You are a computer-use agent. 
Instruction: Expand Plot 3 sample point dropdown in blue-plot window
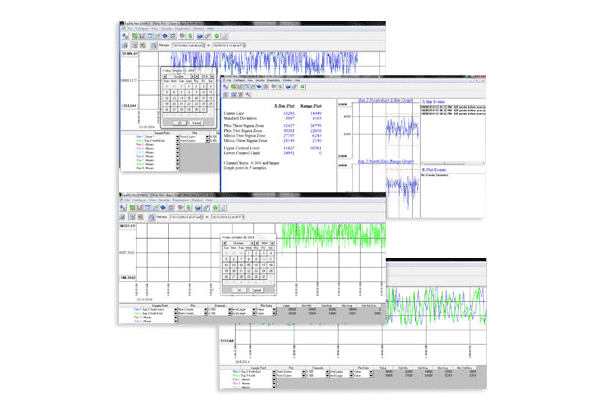pyautogui.click(x=177, y=145)
